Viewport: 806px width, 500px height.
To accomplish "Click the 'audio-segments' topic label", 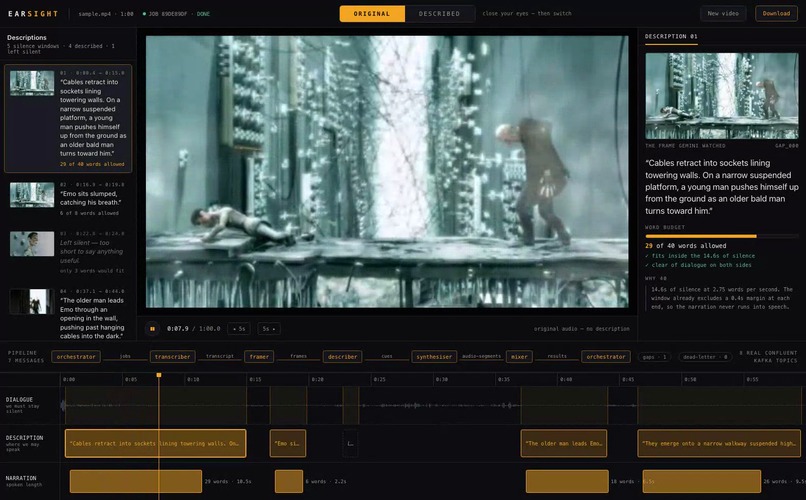I will click(482, 356).
